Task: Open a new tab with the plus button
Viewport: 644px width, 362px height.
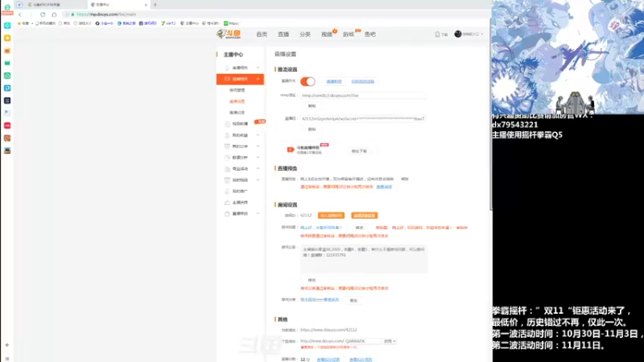Action: coord(155,5)
